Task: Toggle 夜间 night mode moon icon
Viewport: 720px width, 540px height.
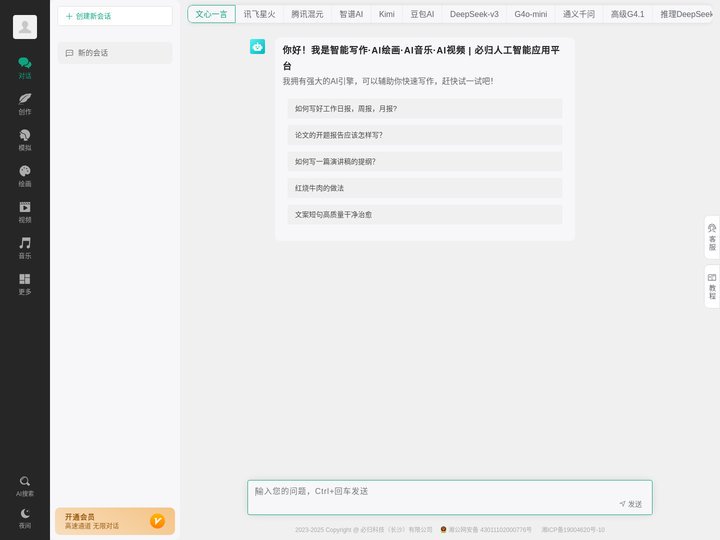Action: click(25, 518)
